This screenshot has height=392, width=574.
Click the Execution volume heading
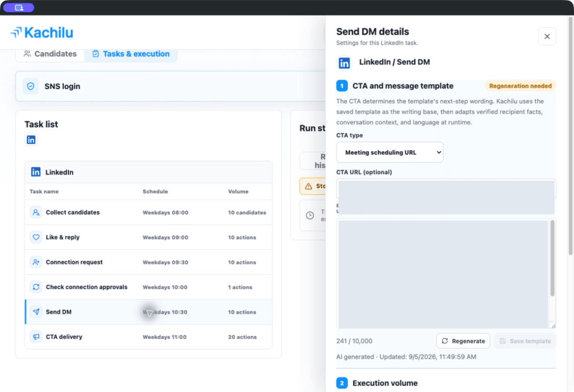385,383
